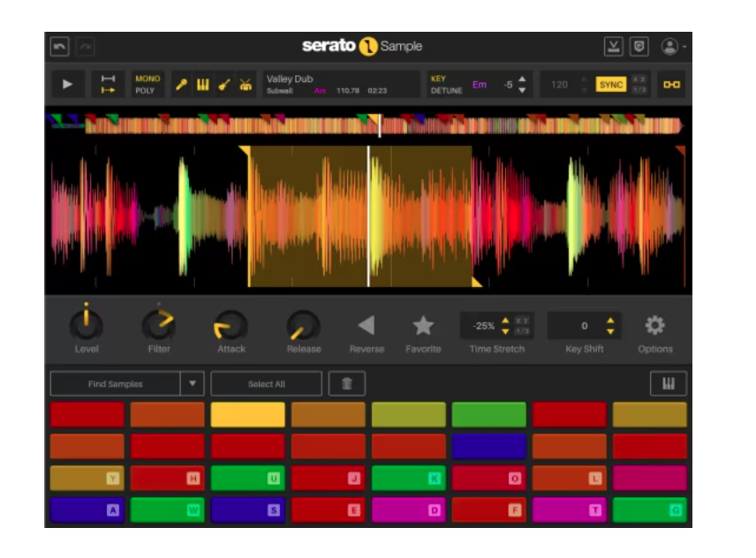Trigger the pad labeled G
Image resolution: width=756 pixels, height=558 pixels.
(x=649, y=510)
